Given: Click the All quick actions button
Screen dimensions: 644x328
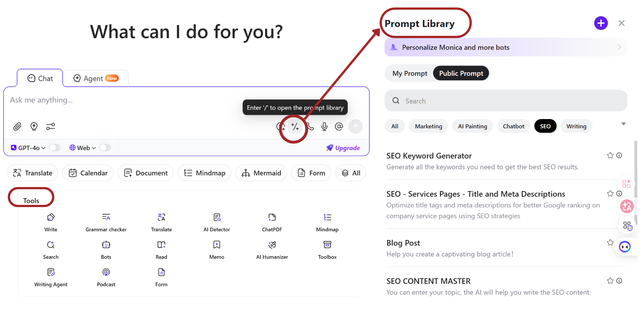Looking at the screenshot, I should tap(351, 173).
